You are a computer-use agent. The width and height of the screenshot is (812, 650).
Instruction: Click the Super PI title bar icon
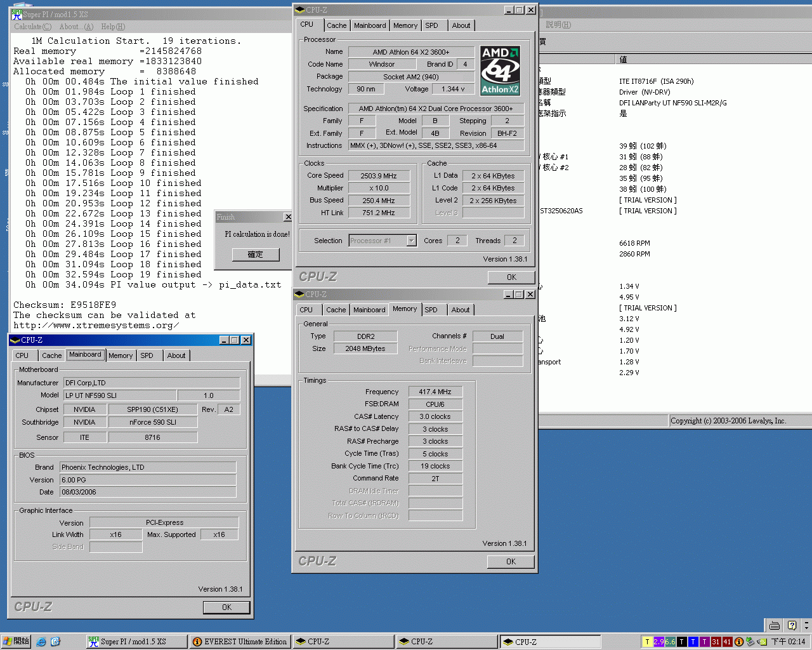pyautogui.click(x=16, y=14)
